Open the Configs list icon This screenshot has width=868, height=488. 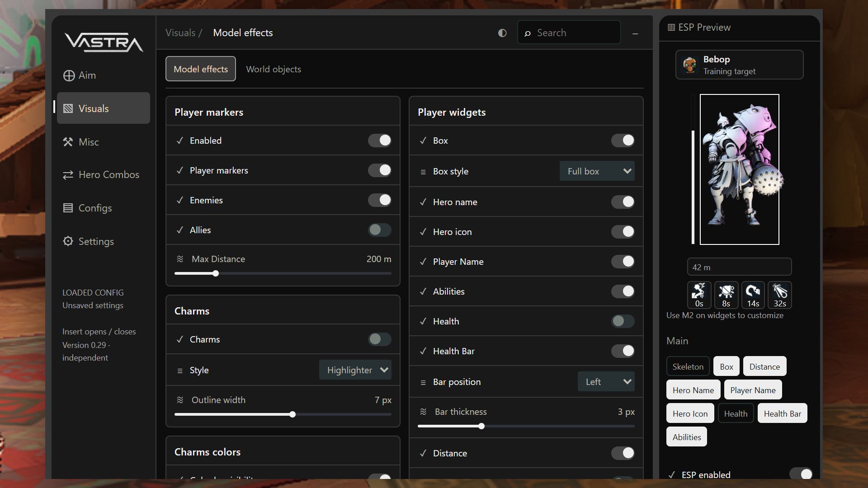[68, 208]
